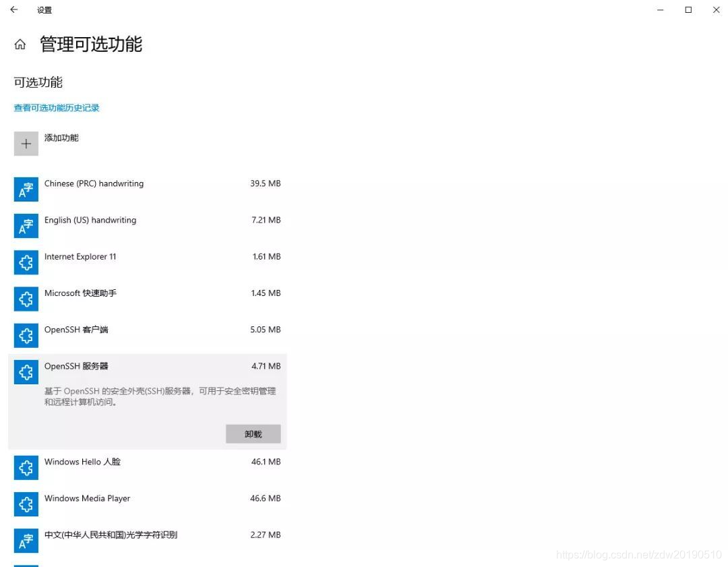This screenshot has width=728, height=567.
Task: Click the 7.21 MB size value
Action: click(266, 220)
